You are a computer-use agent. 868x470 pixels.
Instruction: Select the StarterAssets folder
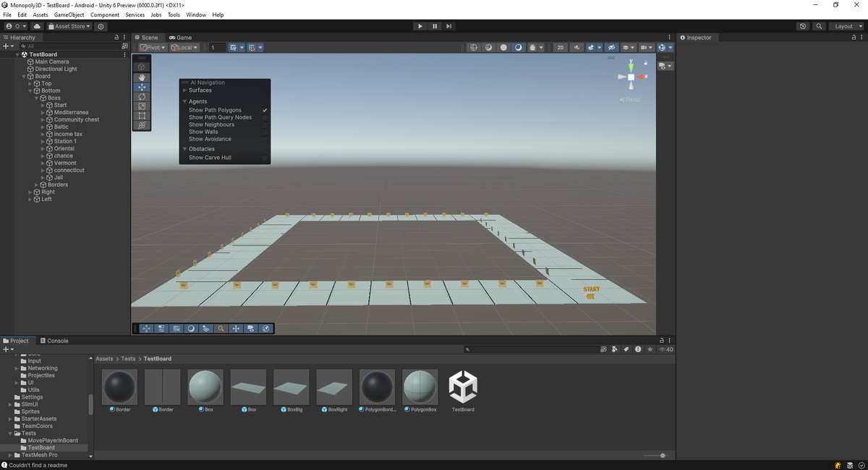(x=39, y=419)
